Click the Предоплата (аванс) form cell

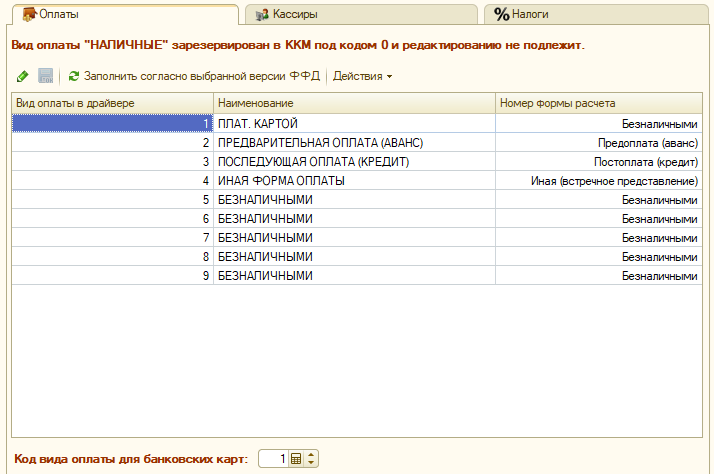point(599,143)
